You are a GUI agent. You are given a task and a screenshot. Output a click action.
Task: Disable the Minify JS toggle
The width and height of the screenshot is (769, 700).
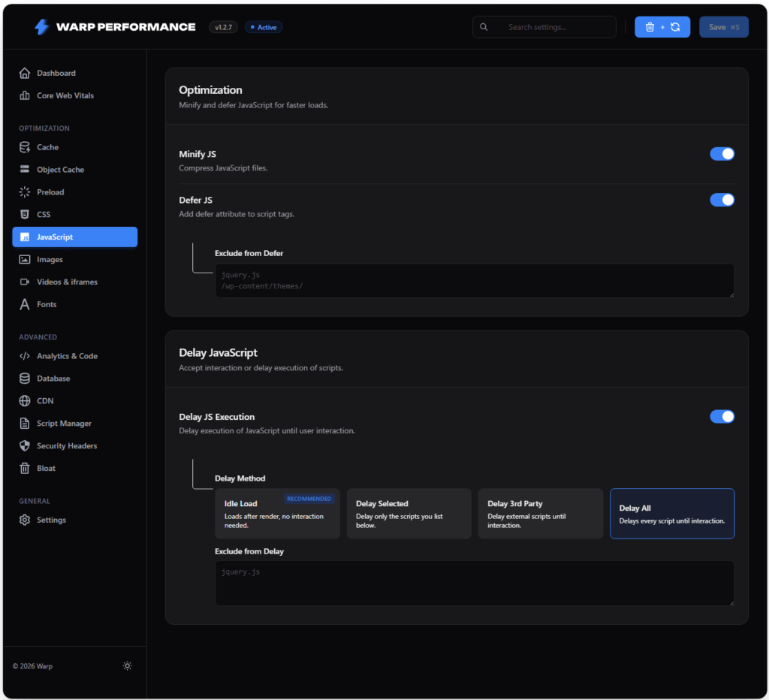722,154
